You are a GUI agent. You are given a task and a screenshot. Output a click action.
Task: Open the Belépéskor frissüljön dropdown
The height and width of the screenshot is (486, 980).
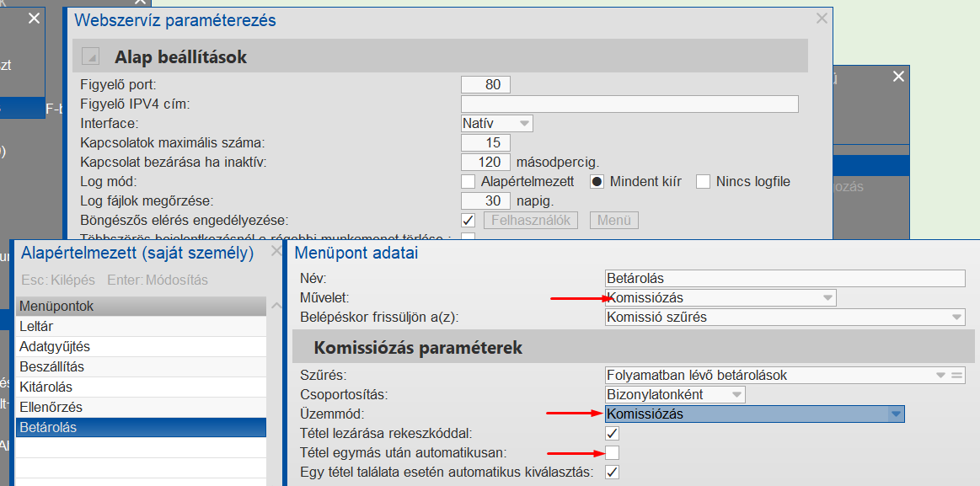(785, 317)
